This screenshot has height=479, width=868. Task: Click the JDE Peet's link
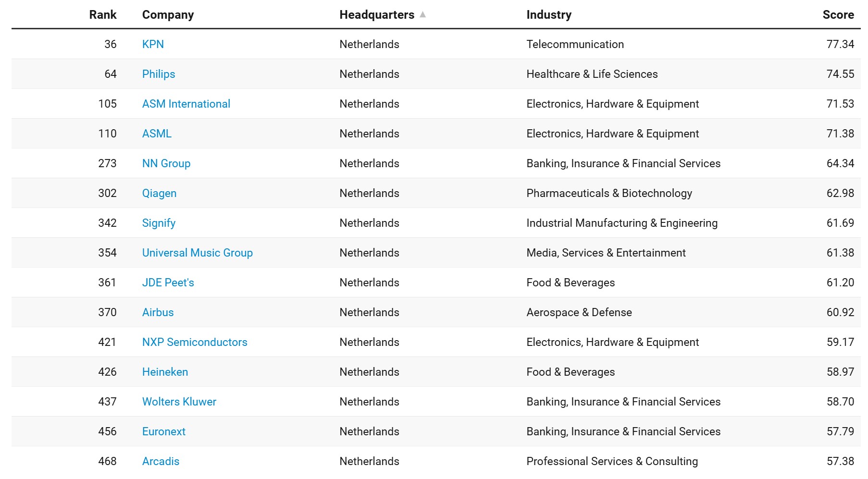(x=168, y=282)
